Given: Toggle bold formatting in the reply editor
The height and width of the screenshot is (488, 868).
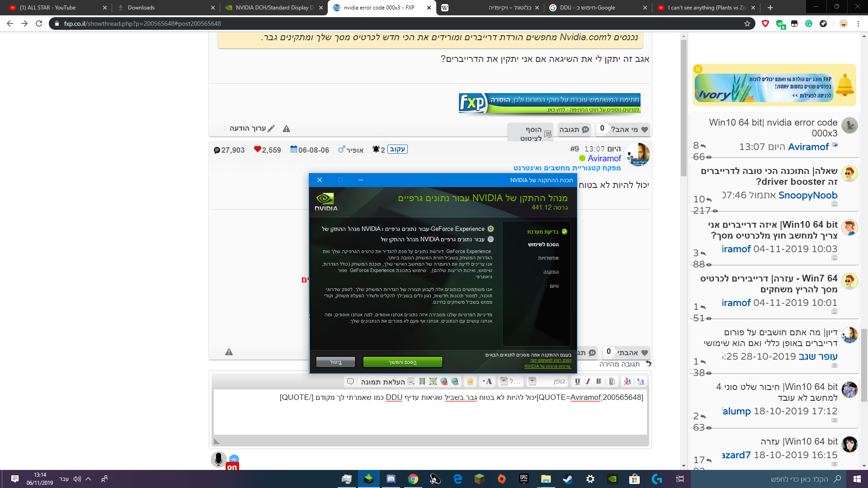Looking at the screenshot, I should pos(598,381).
